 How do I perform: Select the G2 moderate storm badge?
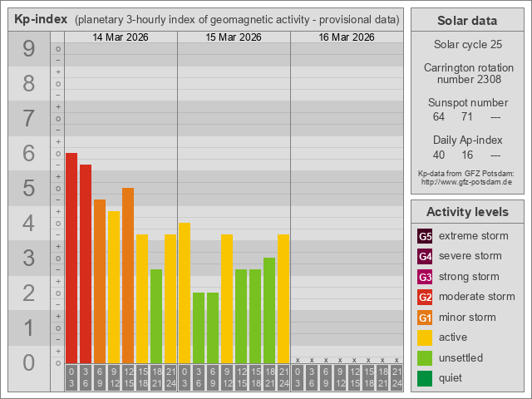[425, 297]
